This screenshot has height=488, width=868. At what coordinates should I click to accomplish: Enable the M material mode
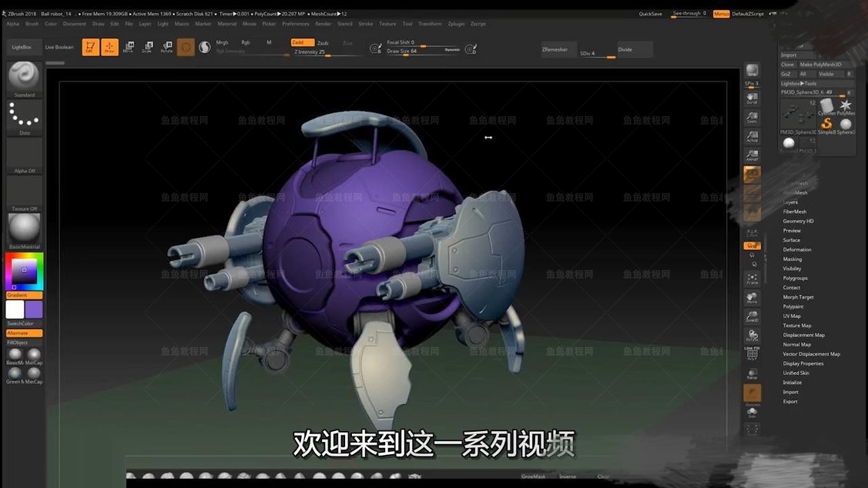(x=269, y=42)
